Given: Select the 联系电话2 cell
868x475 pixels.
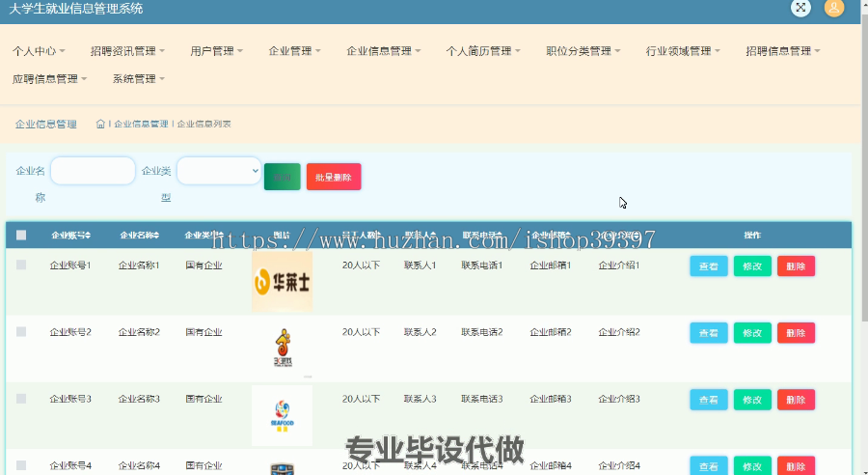Looking at the screenshot, I should (482, 332).
